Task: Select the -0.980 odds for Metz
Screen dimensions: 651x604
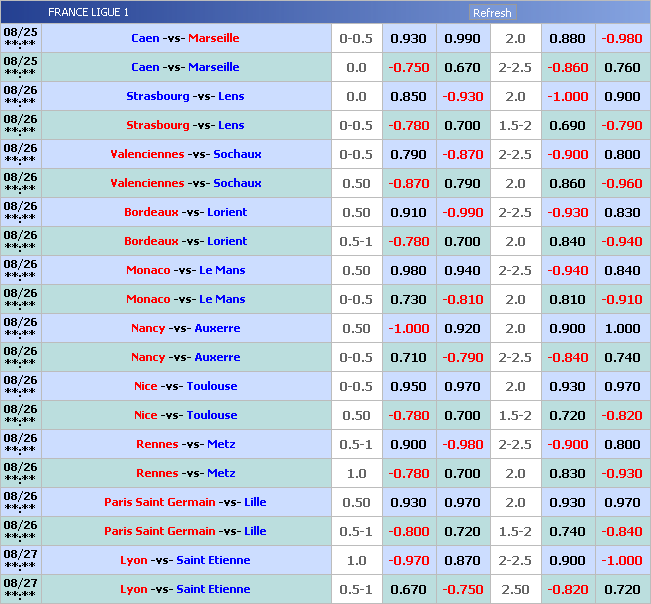Action: click(462, 445)
